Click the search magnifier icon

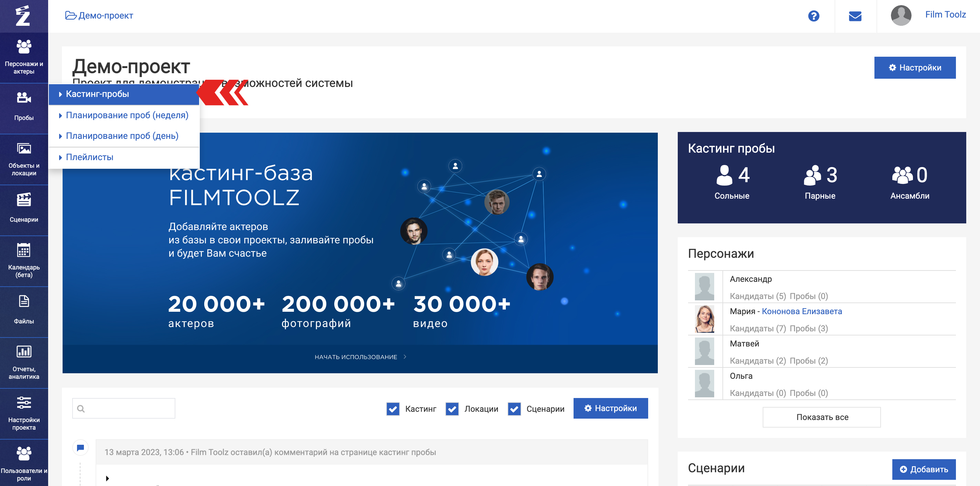(81, 408)
